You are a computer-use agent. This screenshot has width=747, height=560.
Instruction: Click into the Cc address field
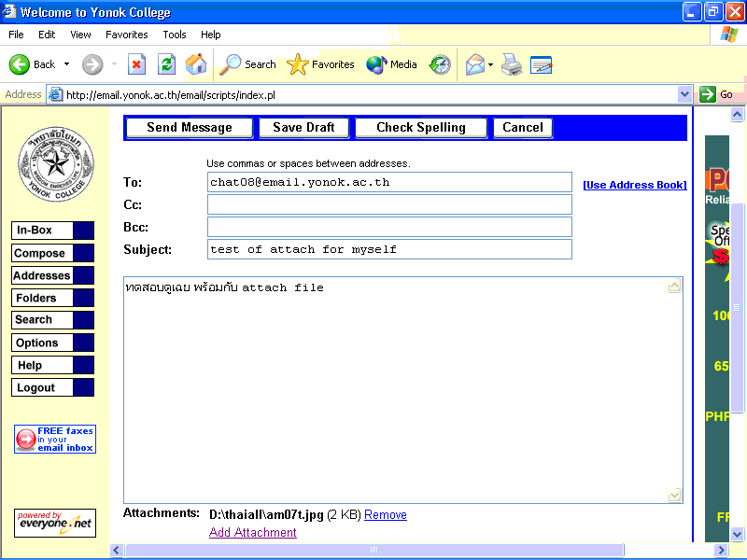[x=389, y=204]
